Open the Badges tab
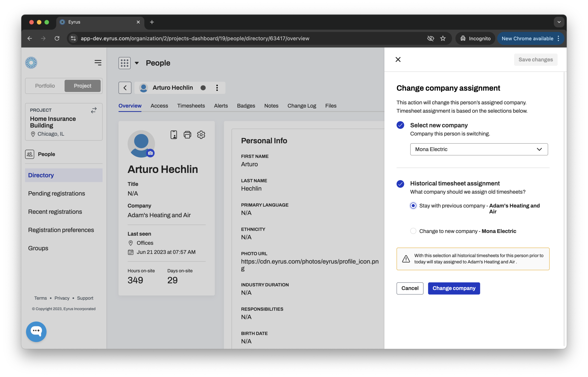The height and width of the screenshot is (377, 588). click(x=246, y=106)
